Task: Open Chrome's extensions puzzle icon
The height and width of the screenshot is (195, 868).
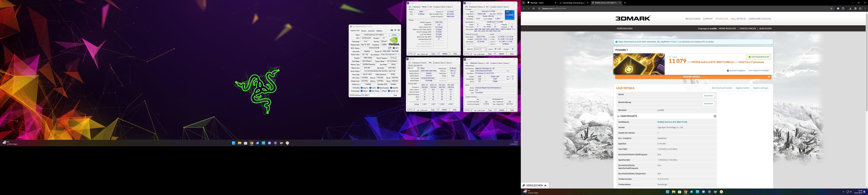Action: [843, 8]
